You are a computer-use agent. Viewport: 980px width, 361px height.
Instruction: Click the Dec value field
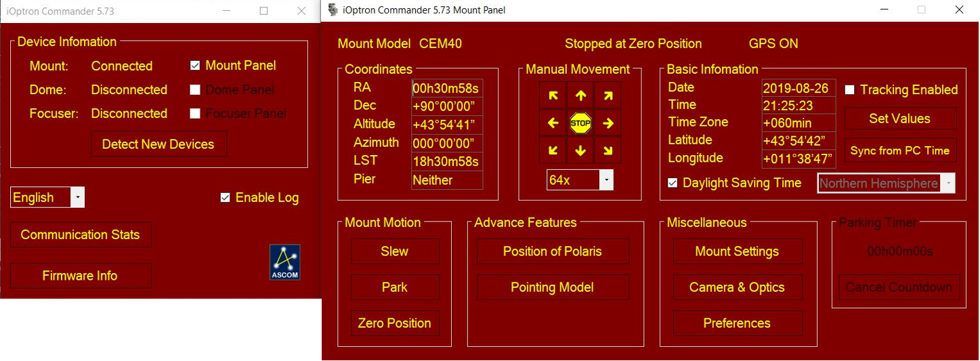point(447,106)
